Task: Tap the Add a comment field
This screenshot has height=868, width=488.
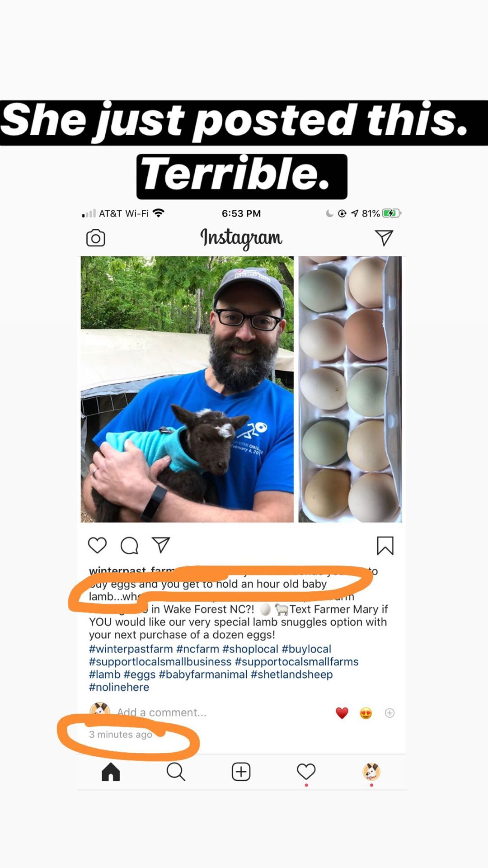Action: (x=162, y=712)
